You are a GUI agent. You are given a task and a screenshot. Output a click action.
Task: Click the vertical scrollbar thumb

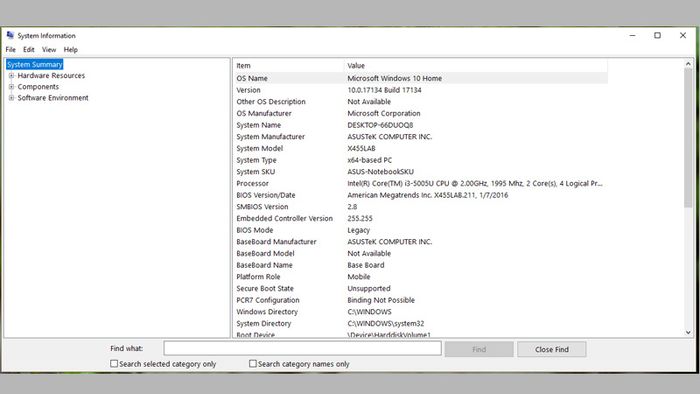pyautogui.click(x=688, y=138)
